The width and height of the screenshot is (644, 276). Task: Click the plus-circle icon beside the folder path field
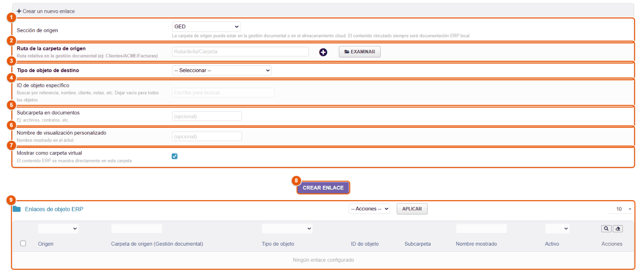(323, 52)
